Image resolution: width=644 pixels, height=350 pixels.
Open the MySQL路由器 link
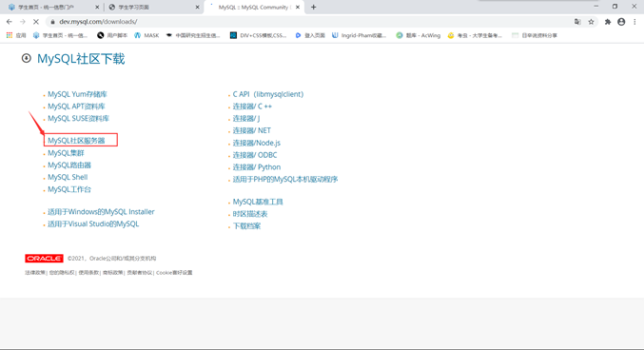[69, 165]
